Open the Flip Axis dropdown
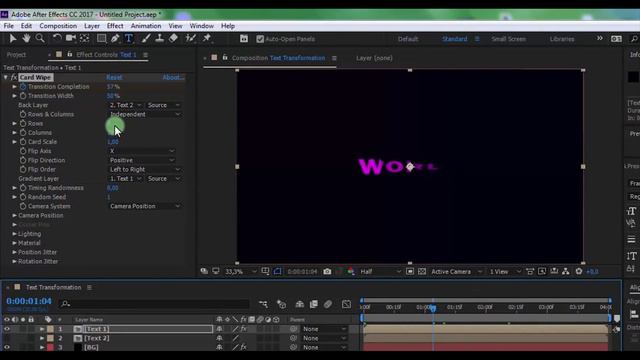 (x=142, y=151)
